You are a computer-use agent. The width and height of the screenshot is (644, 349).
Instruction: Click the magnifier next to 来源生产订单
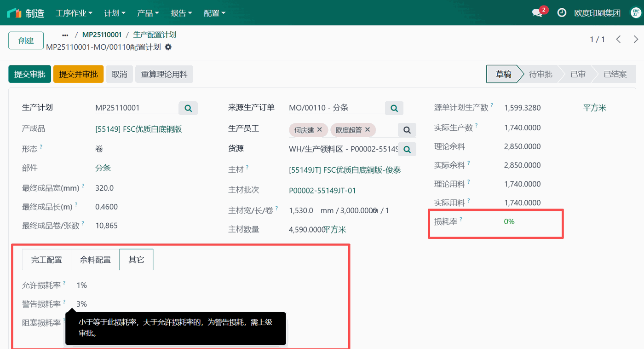coord(394,108)
